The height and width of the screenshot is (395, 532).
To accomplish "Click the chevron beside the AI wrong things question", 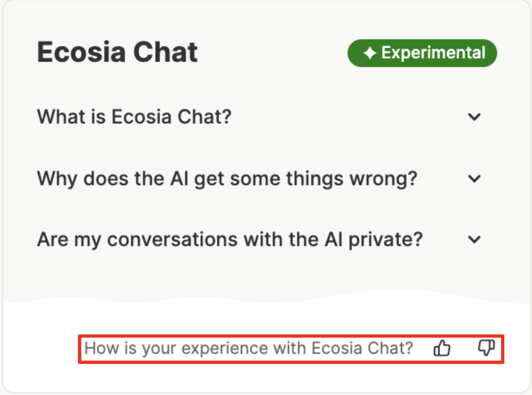I will (x=474, y=179).
